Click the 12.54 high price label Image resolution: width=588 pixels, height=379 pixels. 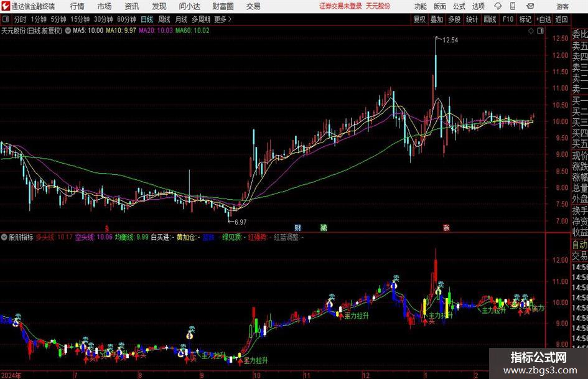pos(450,40)
